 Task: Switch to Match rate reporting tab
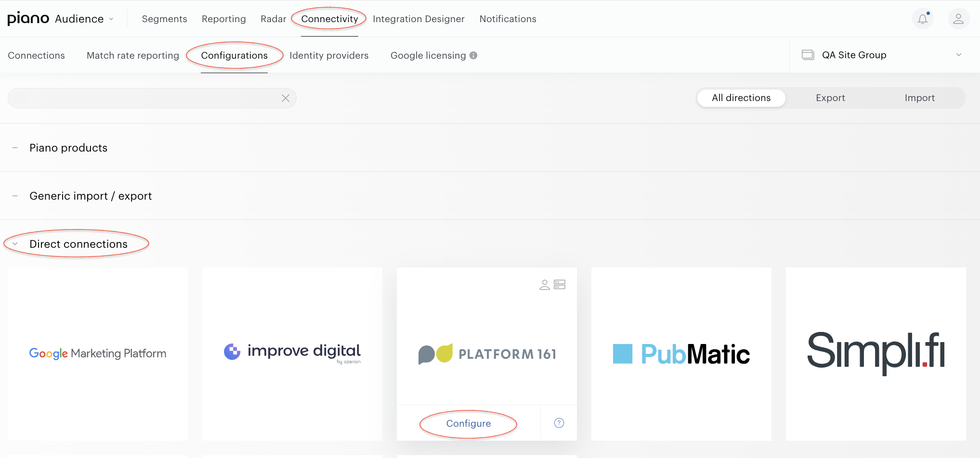132,55
